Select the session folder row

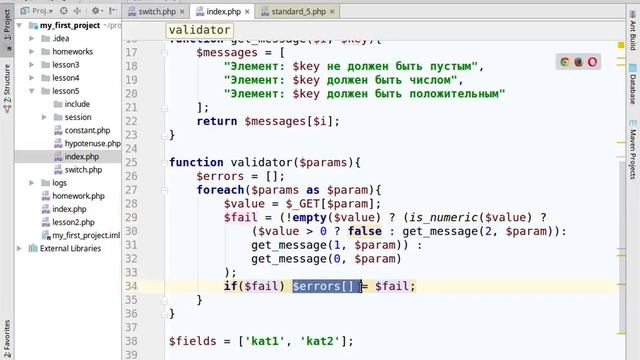[68, 117]
